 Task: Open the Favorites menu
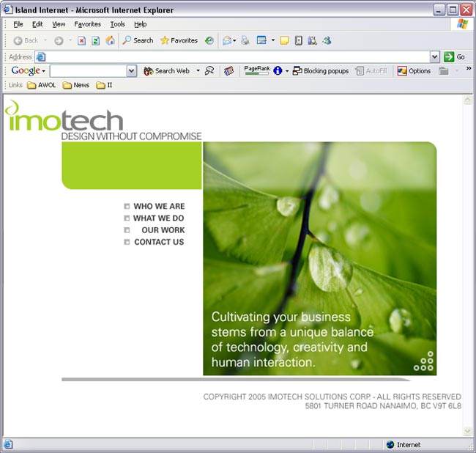[87, 24]
